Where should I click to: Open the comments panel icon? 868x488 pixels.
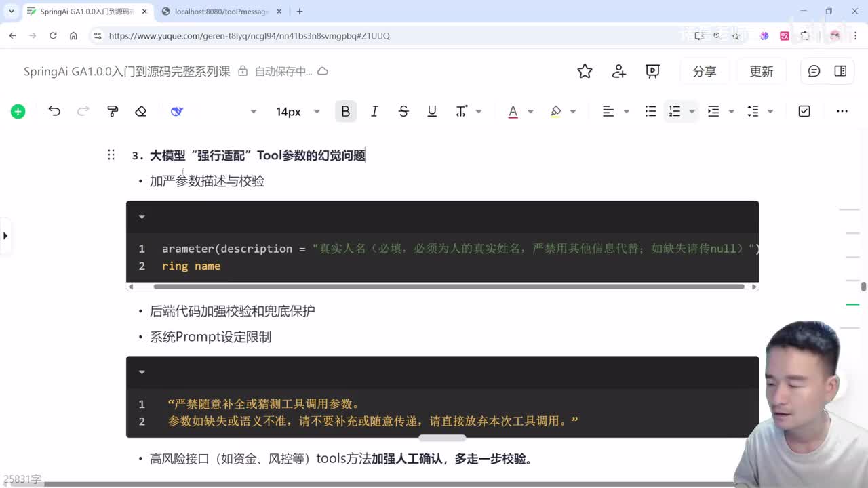814,71
